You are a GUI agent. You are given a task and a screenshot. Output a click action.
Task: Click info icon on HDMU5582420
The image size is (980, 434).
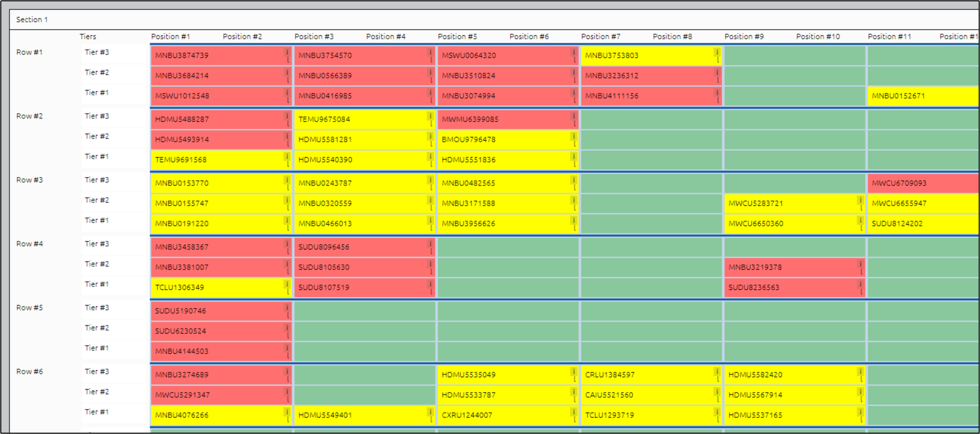tap(860, 372)
